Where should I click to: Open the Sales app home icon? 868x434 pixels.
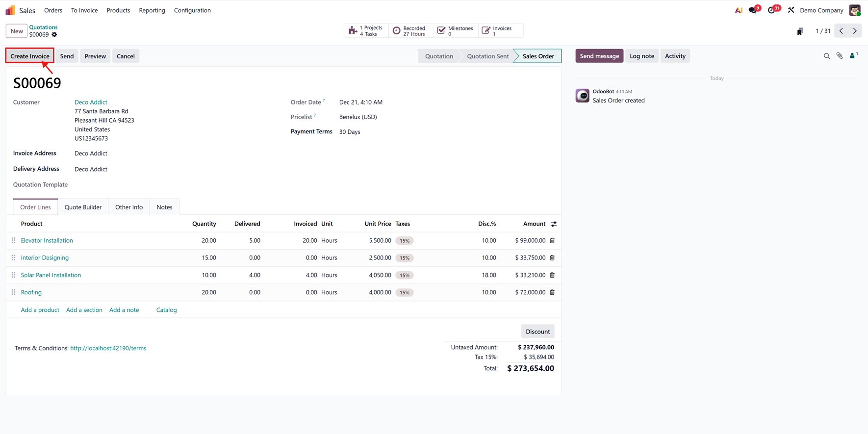coord(10,10)
